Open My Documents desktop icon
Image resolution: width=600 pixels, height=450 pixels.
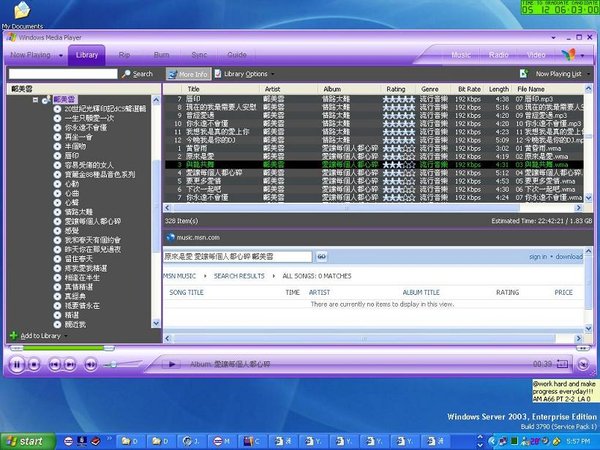[22, 15]
